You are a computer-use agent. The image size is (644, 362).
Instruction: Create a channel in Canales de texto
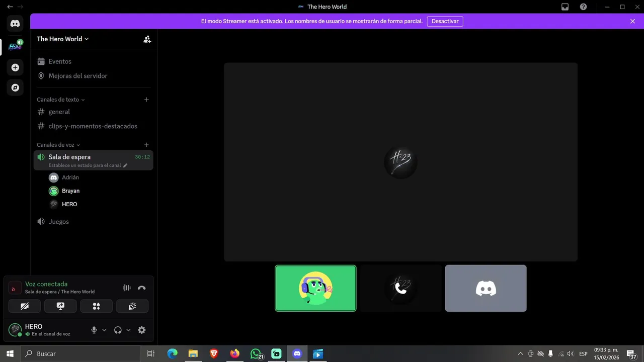[x=146, y=100]
